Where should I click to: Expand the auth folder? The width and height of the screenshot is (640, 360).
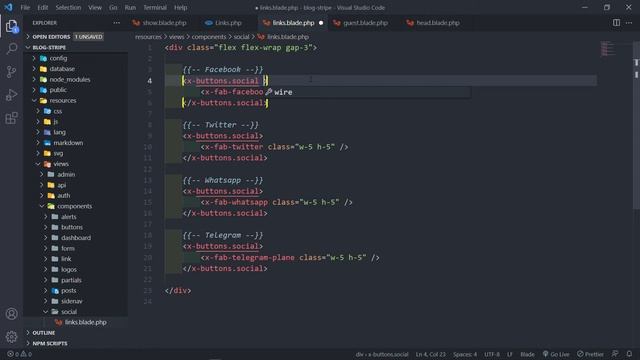pos(75,196)
